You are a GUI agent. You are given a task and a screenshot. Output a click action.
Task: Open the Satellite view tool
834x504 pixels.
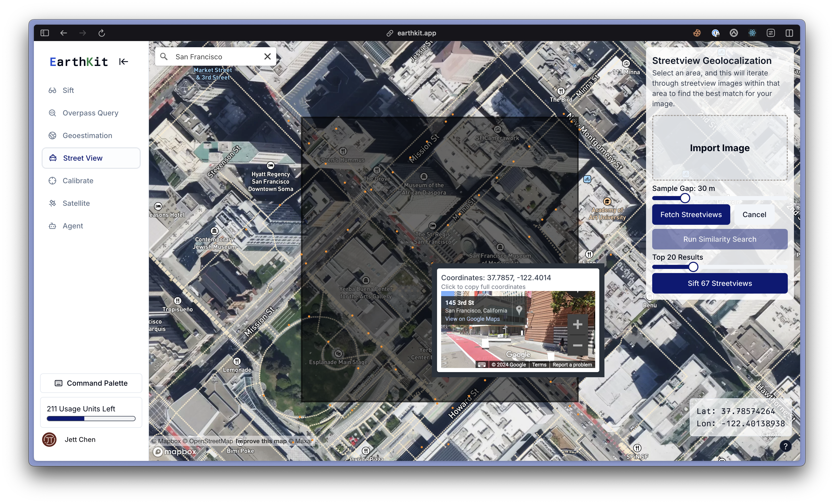pyautogui.click(x=76, y=203)
